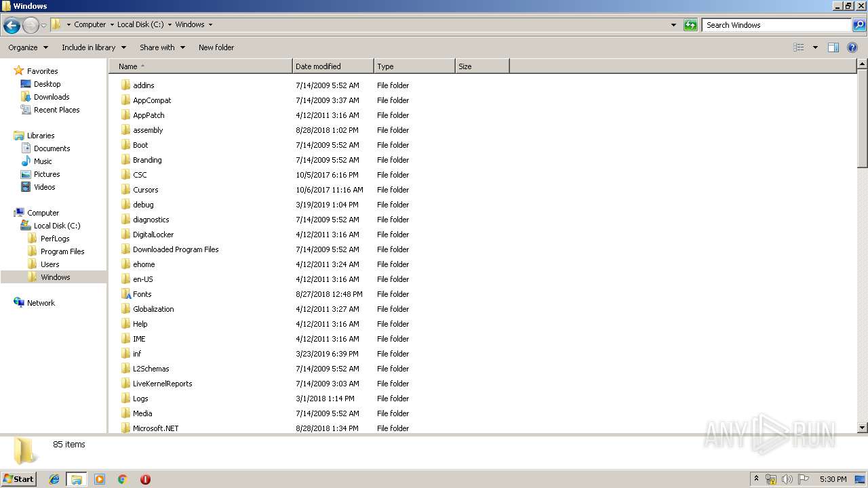
Task: Launch Google Chrome from taskbar
Action: [123, 479]
